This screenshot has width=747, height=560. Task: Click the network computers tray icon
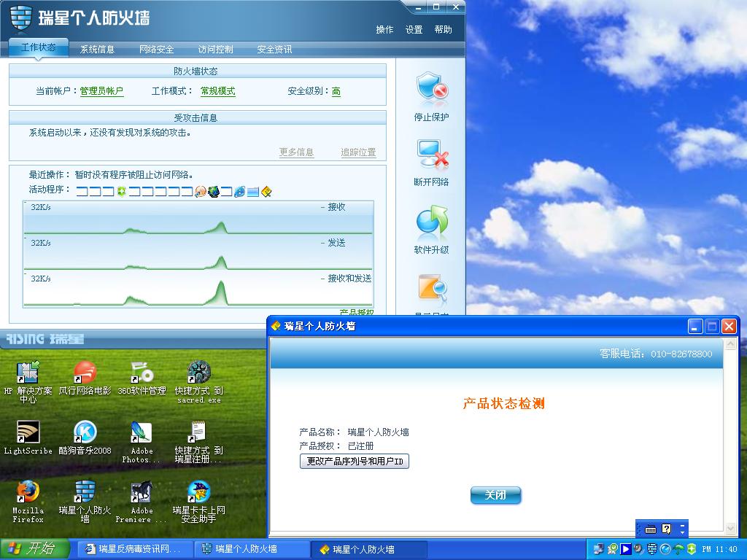599,549
